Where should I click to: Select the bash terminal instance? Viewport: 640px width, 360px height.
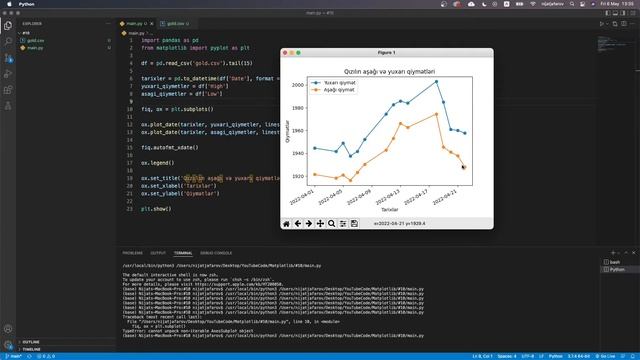pos(615,262)
